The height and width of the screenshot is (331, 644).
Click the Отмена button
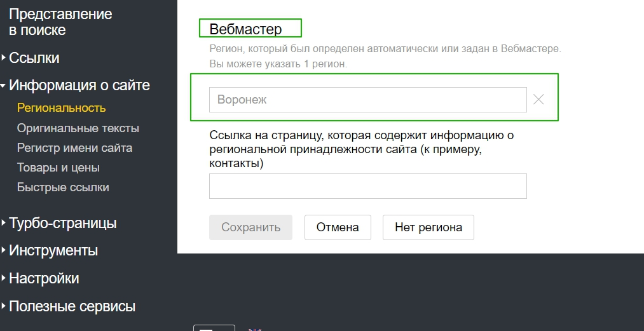click(x=338, y=227)
